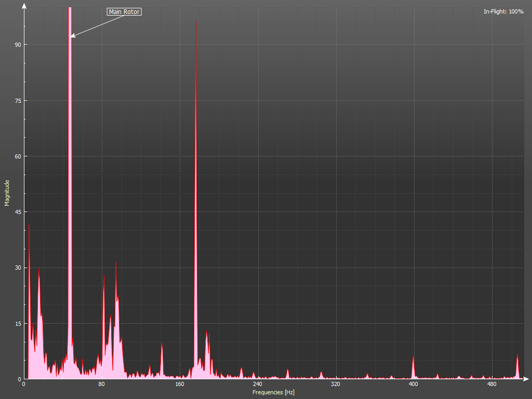Click the 80 tick label on the frequency axis

coord(101,384)
